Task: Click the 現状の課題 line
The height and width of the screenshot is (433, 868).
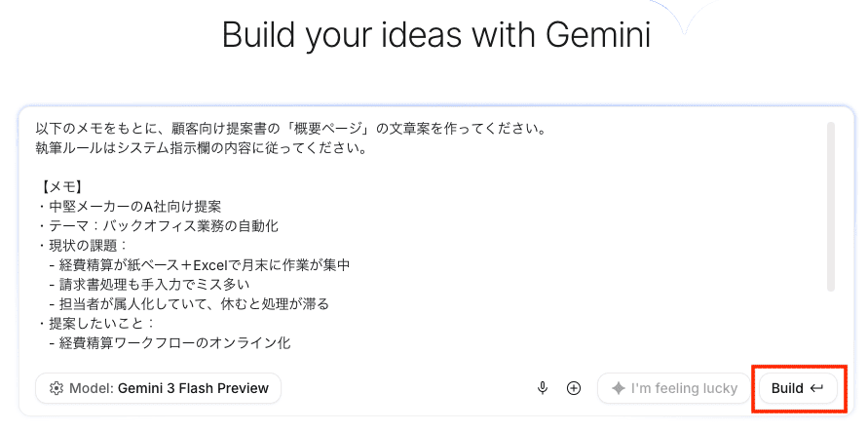Action: (83, 246)
